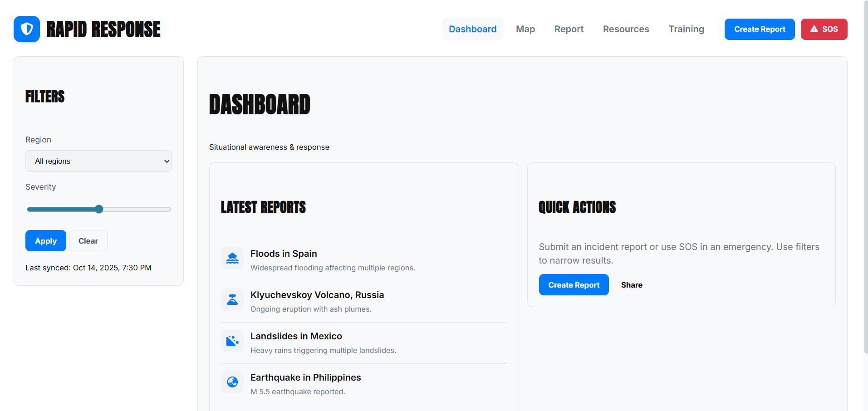Image resolution: width=868 pixels, height=411 pixels.
Task: Click the Rapid Response shield logo
Action: (x=26, y=29)
